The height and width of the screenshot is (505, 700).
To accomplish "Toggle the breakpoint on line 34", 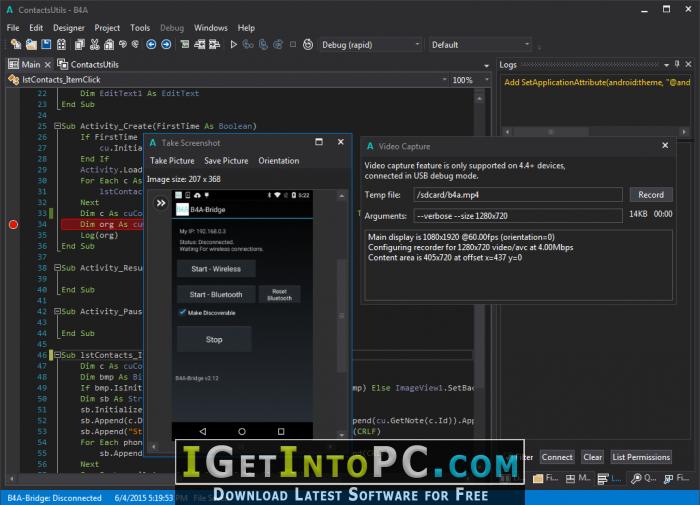I will tap(13, 225).
